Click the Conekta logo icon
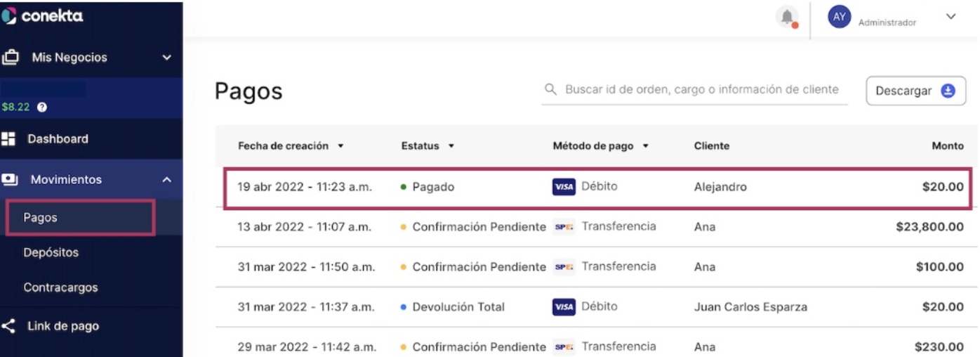980x357 pixels. click(8, 16)
